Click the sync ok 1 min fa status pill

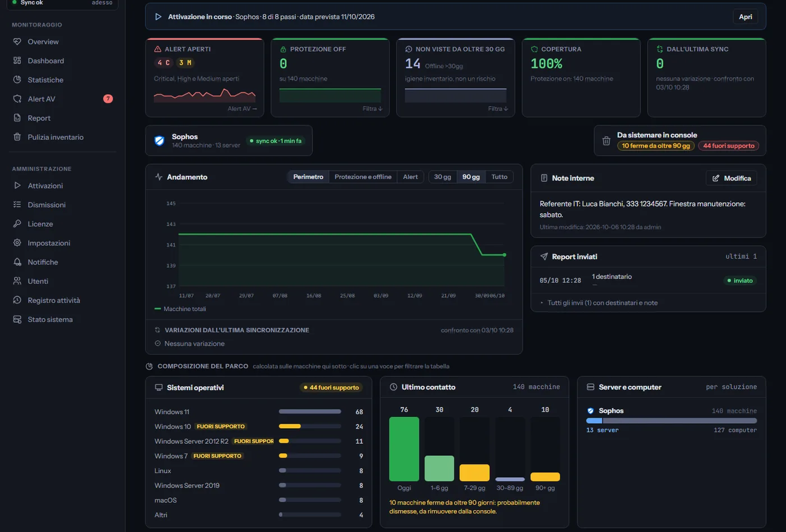tap(276, 141)
